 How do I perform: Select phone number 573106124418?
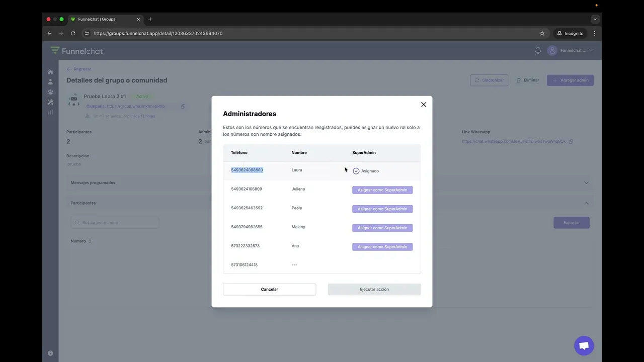245,265
